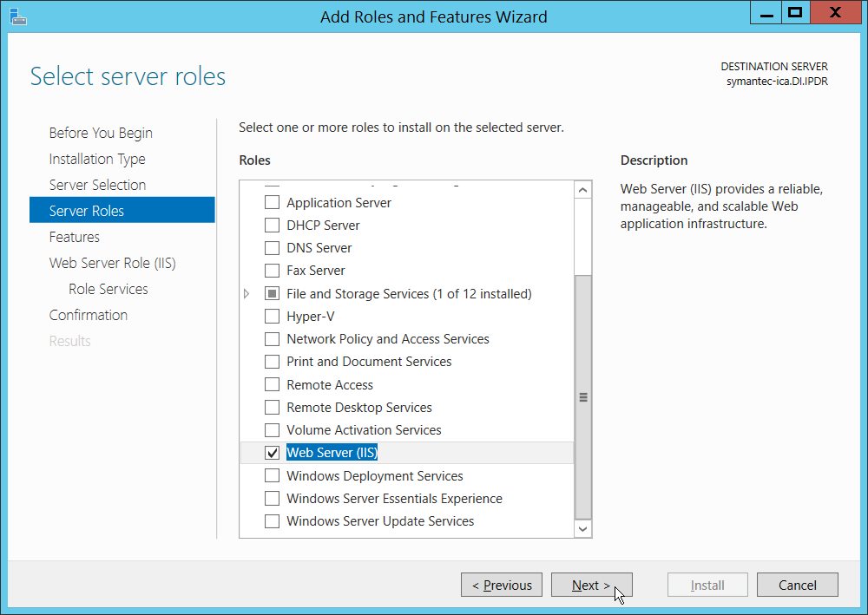The height and width of the screenshot is (615, 868).
Task: Click the Next button
Action: [591, 586]
